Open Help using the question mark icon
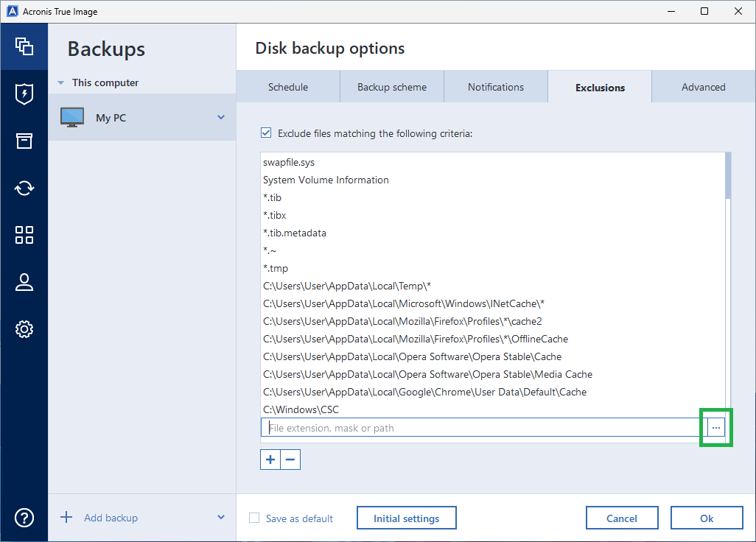 point(24,518)
